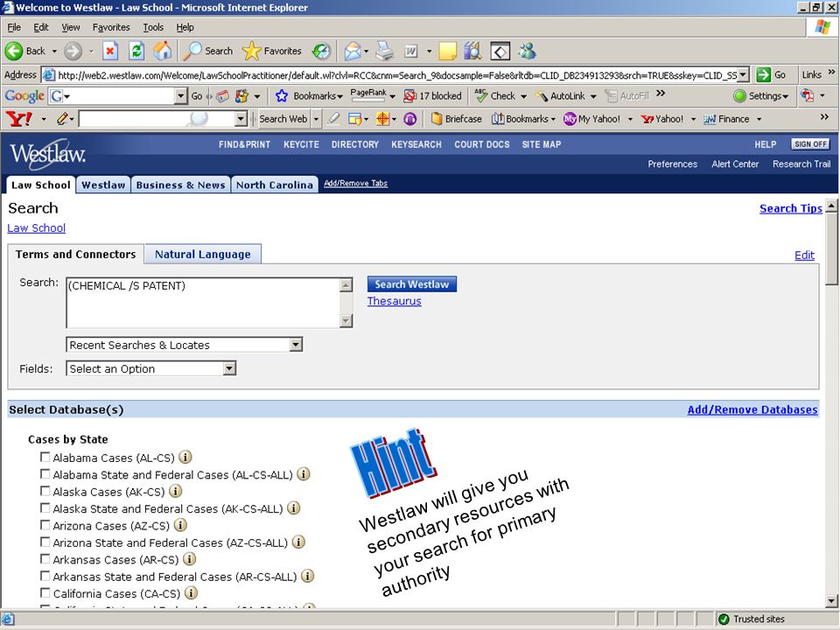Screen dimensions: 840x630
Task: Expand the My Yahoo! dropdown arrow
Action: 630,119
